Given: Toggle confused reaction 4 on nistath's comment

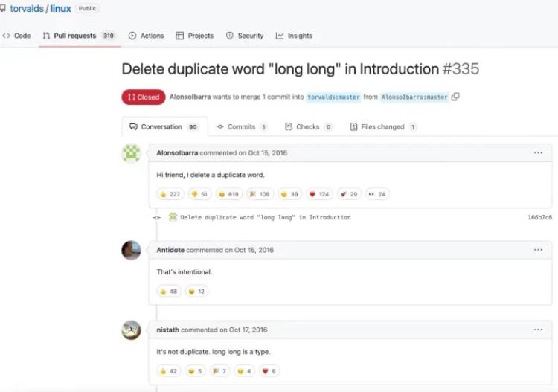Looking at the screenshot, I should pyautogui.click(x=245, y=371).
